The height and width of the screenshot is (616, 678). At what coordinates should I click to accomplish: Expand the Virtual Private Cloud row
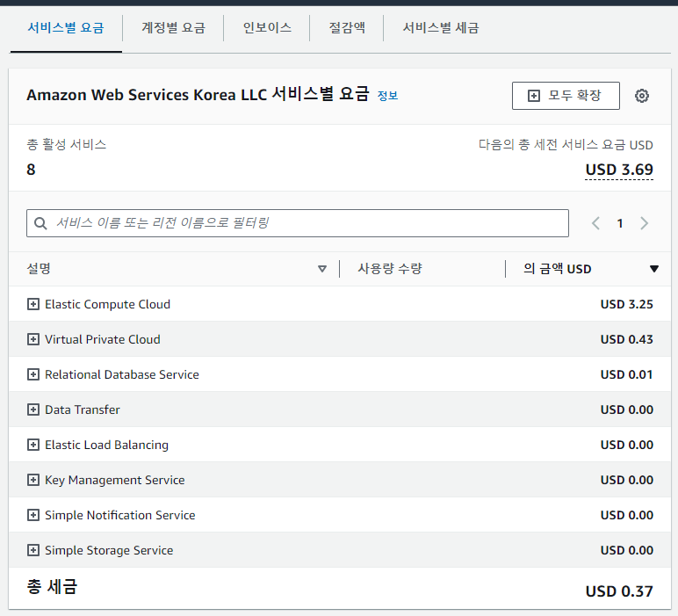33,339
